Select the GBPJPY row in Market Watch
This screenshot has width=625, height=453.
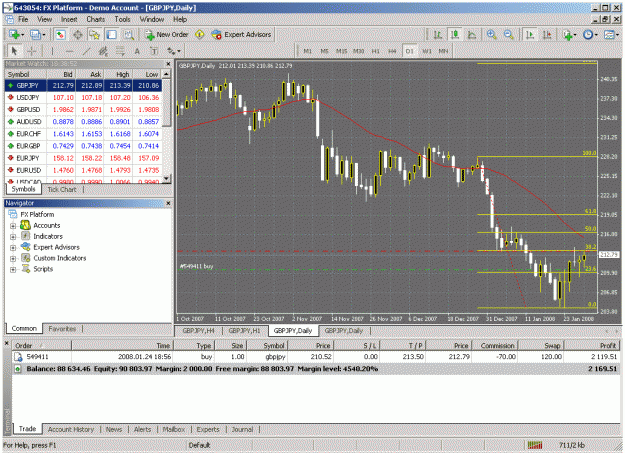(x=83, y=85)
